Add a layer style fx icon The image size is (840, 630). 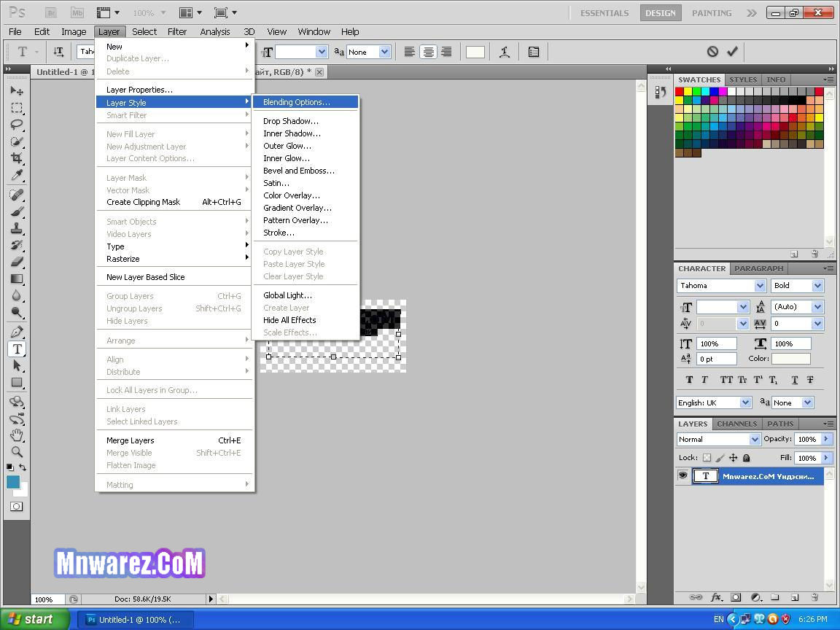point(716,596)
